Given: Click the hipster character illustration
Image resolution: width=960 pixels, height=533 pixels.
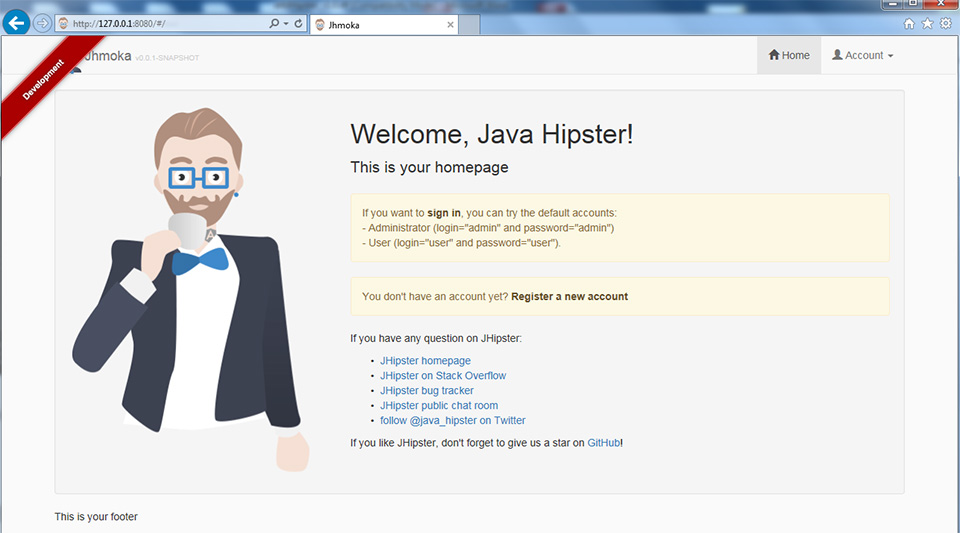Looking at the screenshot, I should pyautogui.click(x=192, y=289).
